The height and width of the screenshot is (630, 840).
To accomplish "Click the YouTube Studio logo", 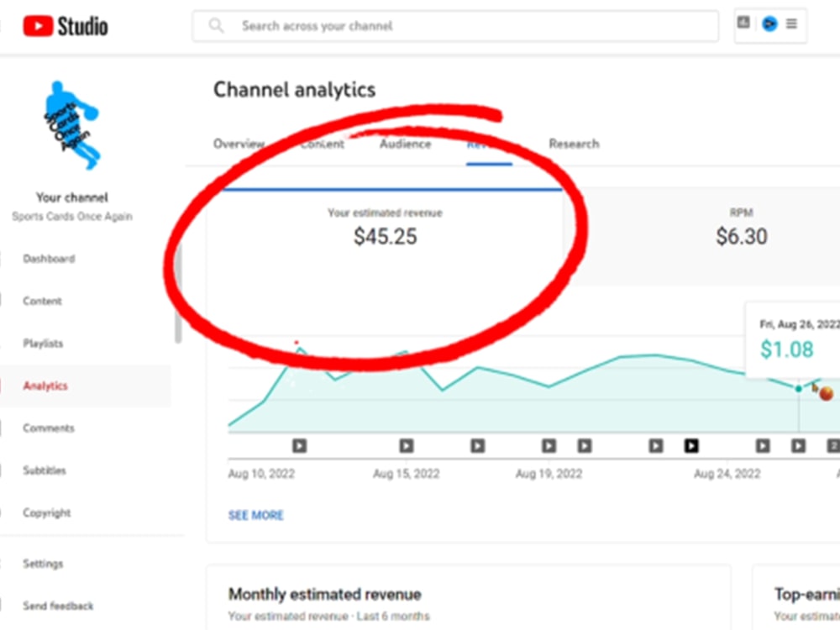I will click(66, 26).
